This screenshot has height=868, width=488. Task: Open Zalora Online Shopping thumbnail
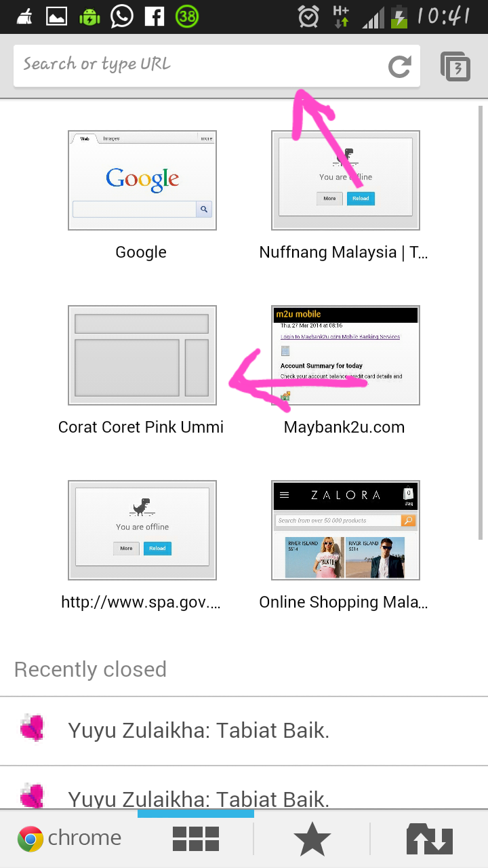tap(346, 530)
